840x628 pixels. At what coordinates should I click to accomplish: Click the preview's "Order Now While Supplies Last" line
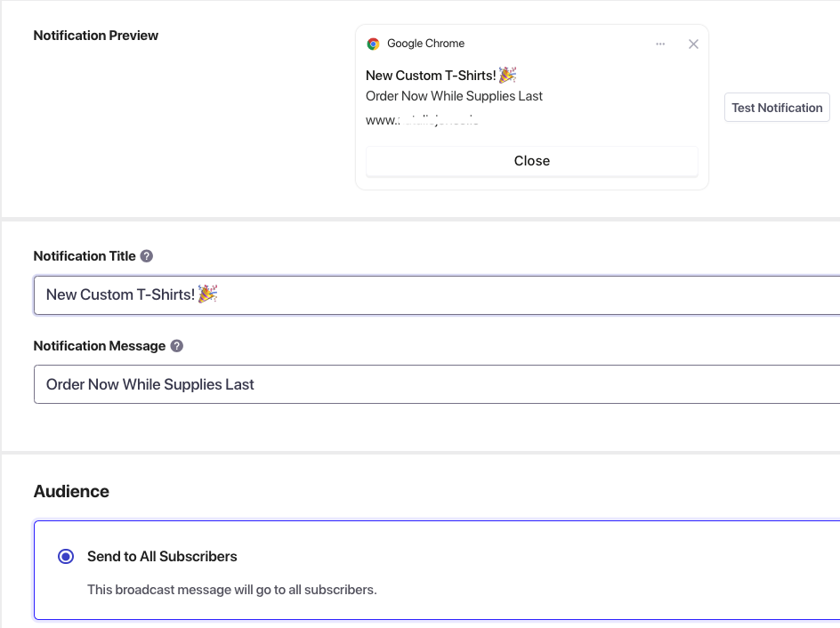(454, 96)
